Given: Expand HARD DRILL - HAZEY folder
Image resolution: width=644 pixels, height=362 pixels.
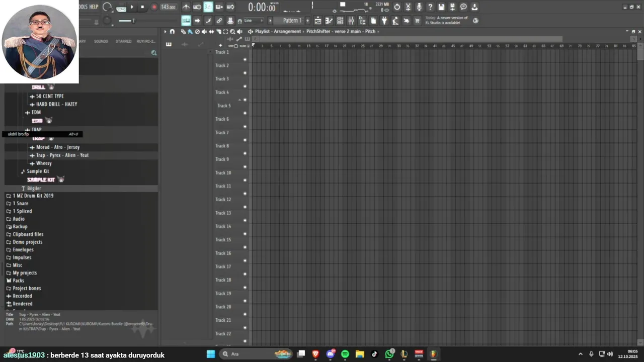Looking at the screenshot, I should [x=56, y=104].
